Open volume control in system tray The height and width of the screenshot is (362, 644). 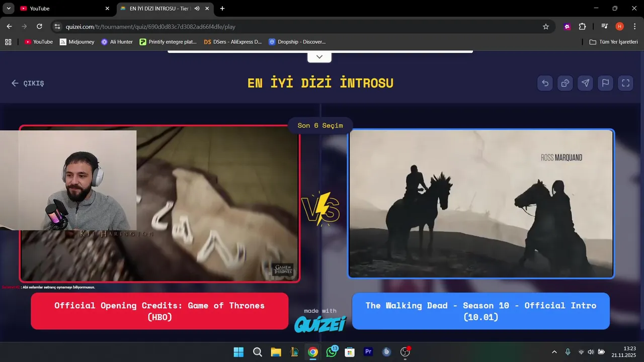point(591,352)
